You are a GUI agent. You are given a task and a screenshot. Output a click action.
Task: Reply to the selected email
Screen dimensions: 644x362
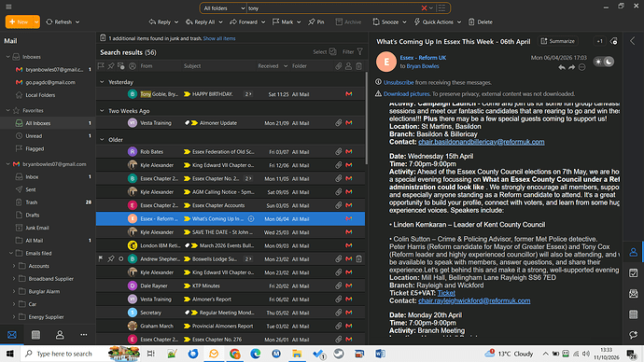pyautogui.click(x=161, y=22)
